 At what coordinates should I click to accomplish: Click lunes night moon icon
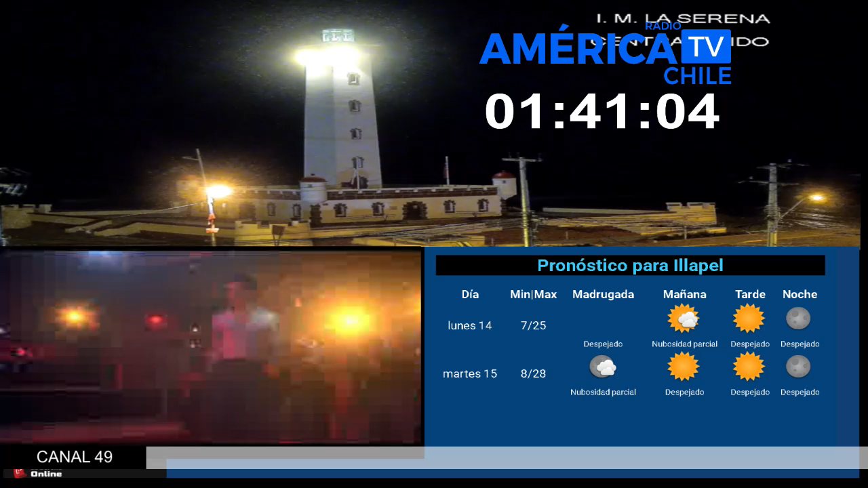[x=798, y=318]
